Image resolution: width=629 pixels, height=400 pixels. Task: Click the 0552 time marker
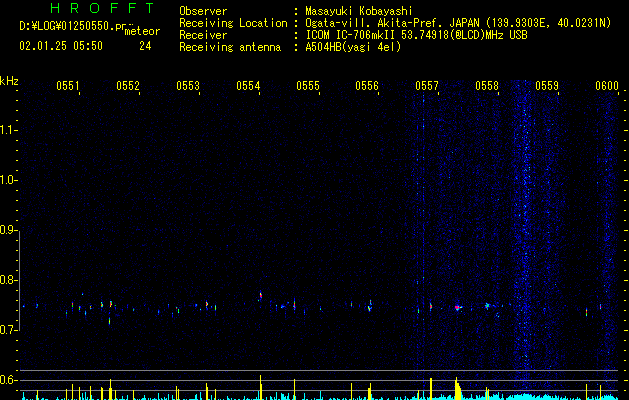point(128,86)
